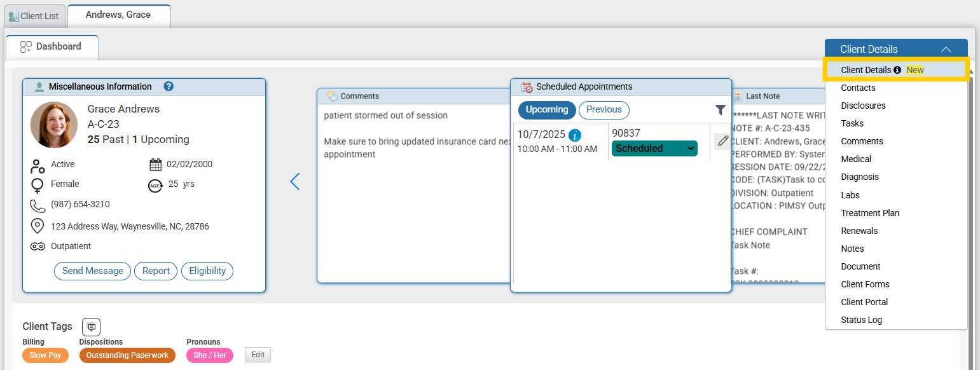Click the blue left chevron beside Miscellaneous Information
The height and width of the screenshot is (370, 980).
pyautogui.click(x=295, y=181)
